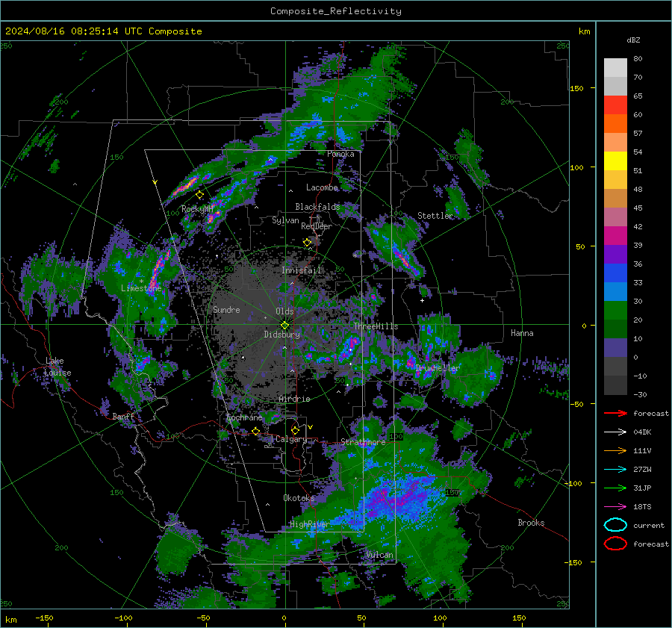Image resolution: width=672 pixels, height=628 pixels.
Task: Select the orange 60 dBZ color swatch
Action: tap(615, 123)
